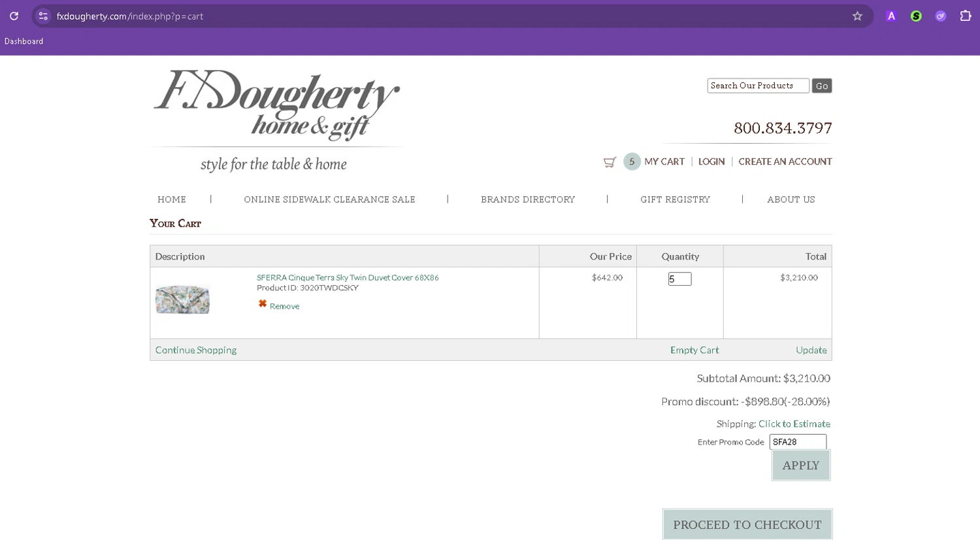Open the Dashboard bookmark
Screen dimensions: 980x540
(24, 41)
